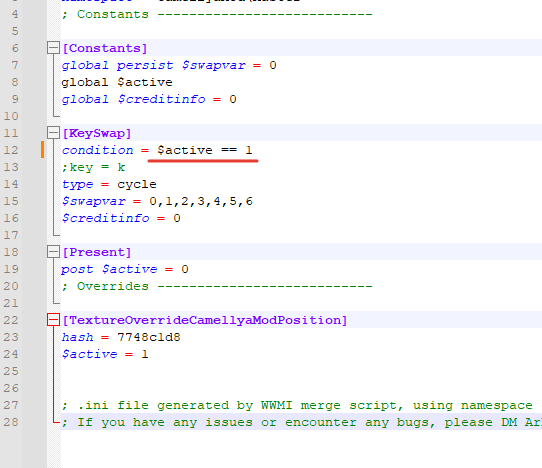Screen dimensions: 542x468
Task: Click the commented ';key = k' line
Action: 93,167
